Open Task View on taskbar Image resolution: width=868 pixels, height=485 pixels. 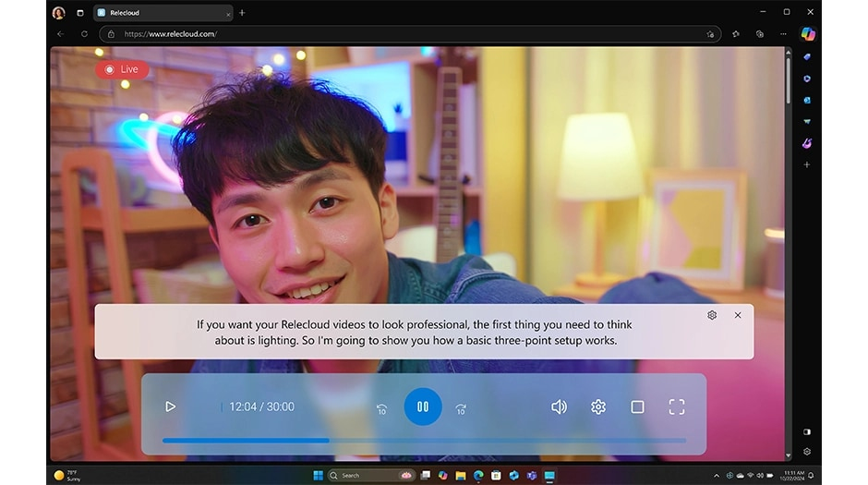425,476
